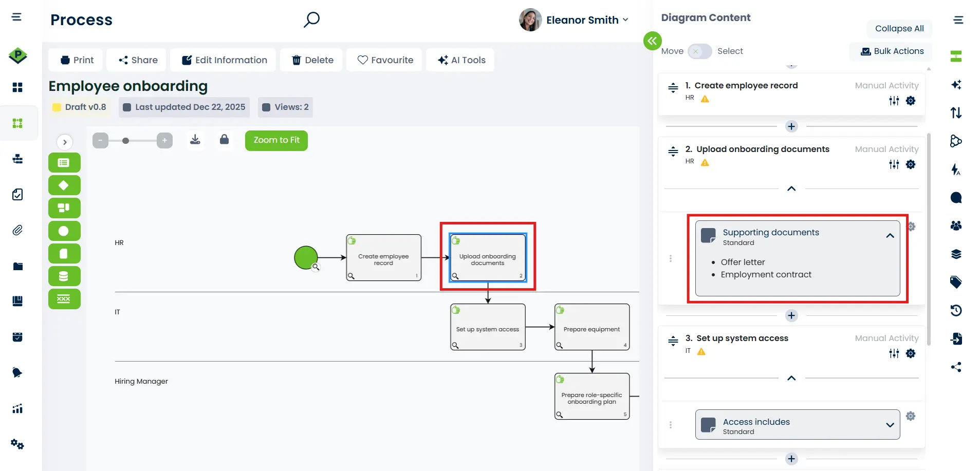Expand the Access includes dropdown
This screenshot has height=471, width=980.
coord(890,425)
